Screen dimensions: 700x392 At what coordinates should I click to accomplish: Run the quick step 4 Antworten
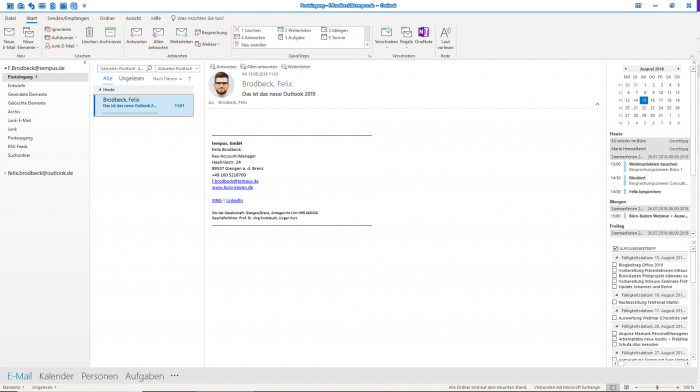[x=250, y=38]
